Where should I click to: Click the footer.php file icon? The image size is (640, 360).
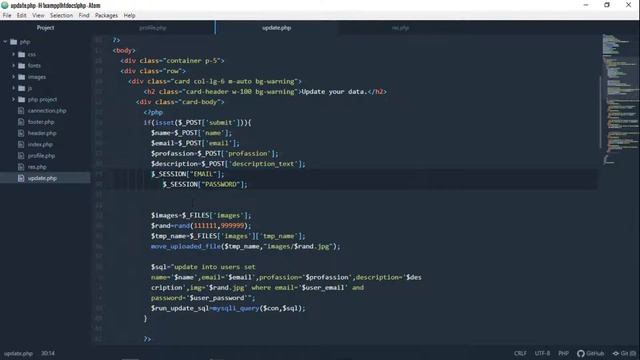(21, 122)
